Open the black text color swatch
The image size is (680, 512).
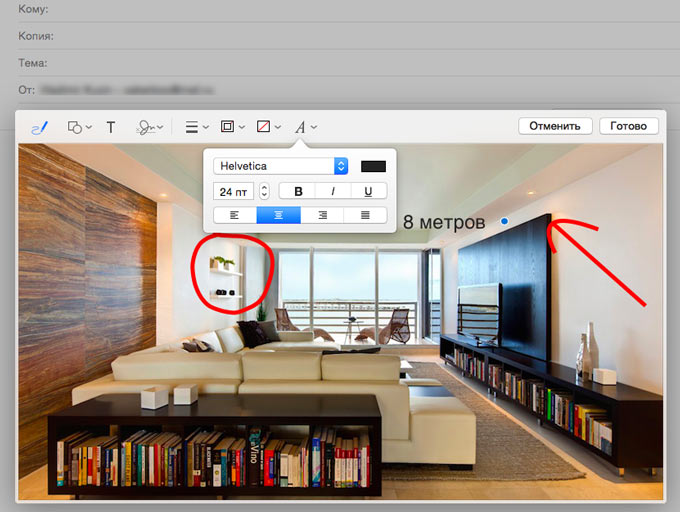(373, 166)
